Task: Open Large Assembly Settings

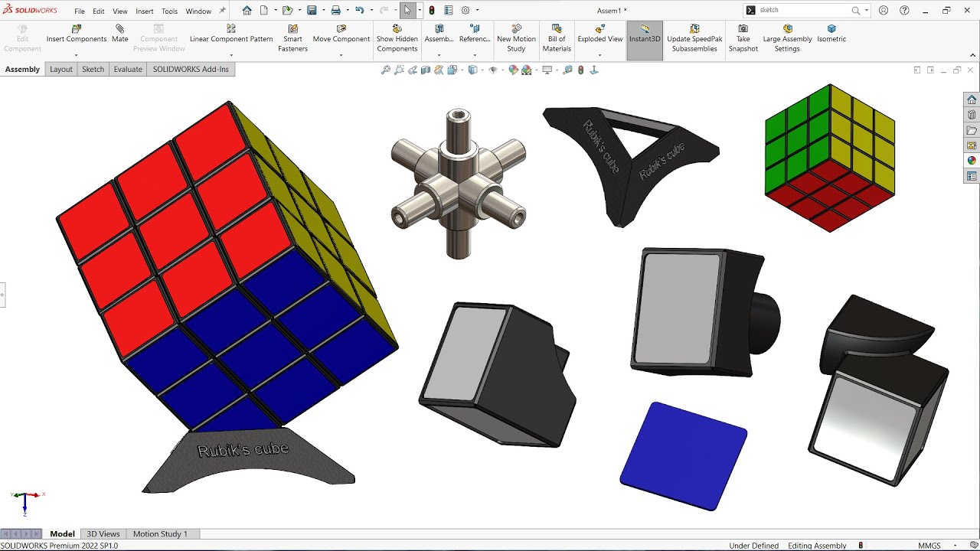Action: click(x=787, y=38)
